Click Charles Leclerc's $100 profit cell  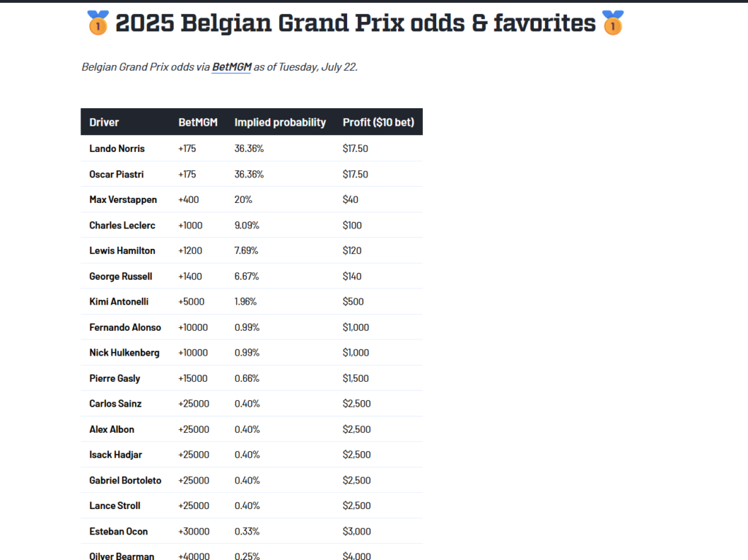point(352,225)
